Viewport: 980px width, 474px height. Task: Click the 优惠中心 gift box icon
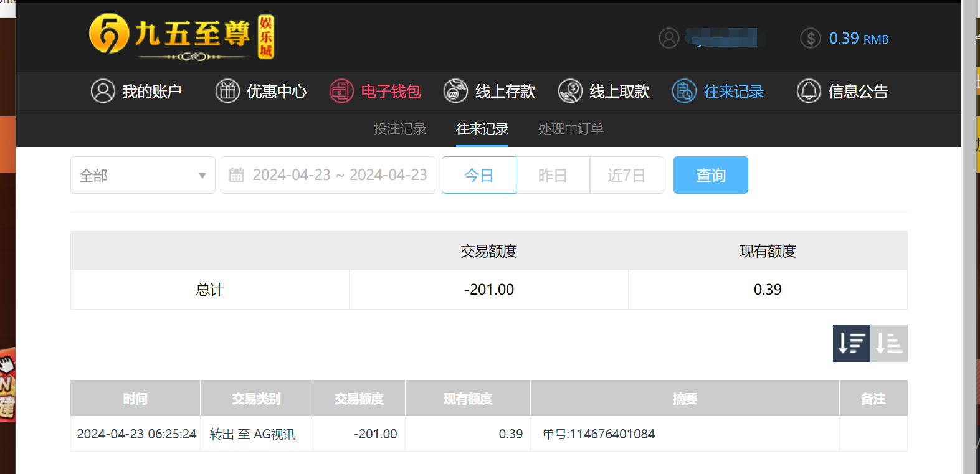[227, 91]
